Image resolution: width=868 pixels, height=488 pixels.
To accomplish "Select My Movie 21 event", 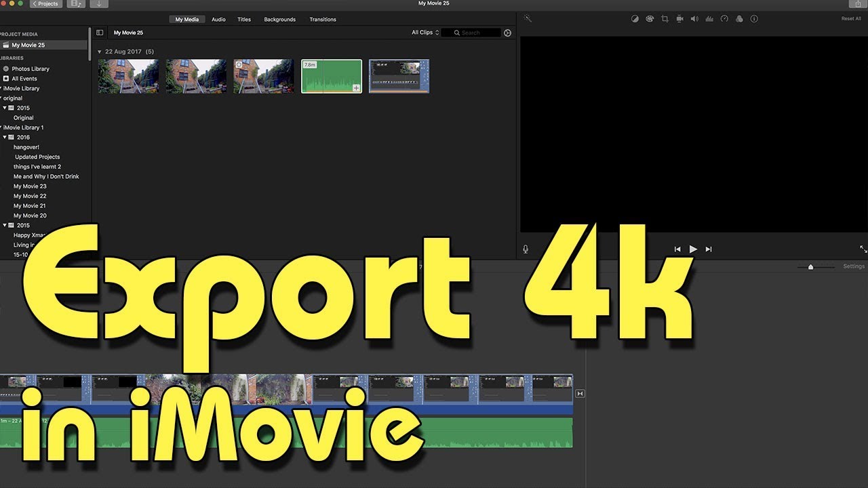I will [x=30, y=205].
